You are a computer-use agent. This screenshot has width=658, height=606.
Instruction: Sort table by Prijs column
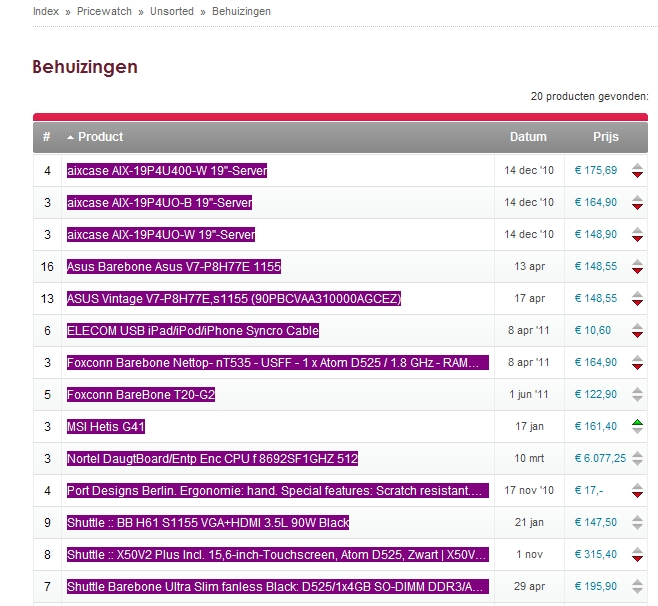[x=606, y=137]
